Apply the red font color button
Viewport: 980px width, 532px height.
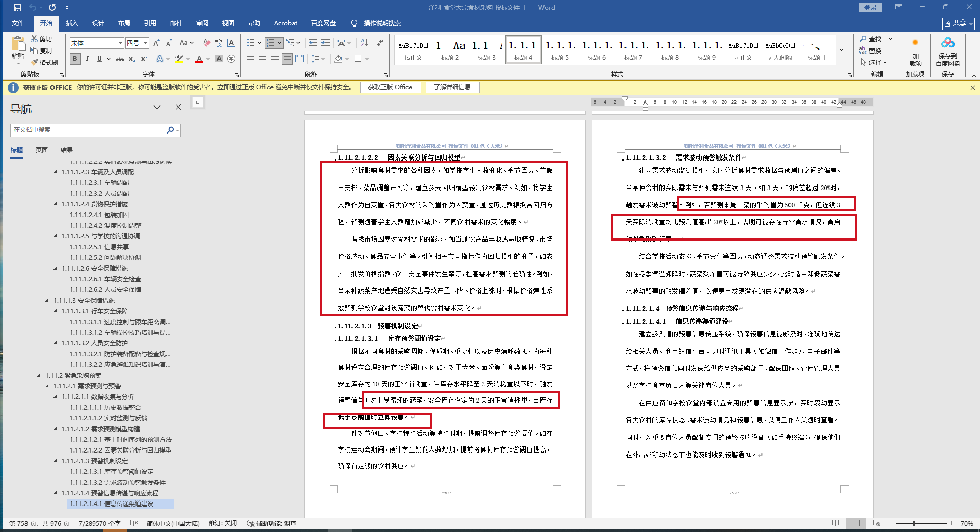(x=199, y=59)
